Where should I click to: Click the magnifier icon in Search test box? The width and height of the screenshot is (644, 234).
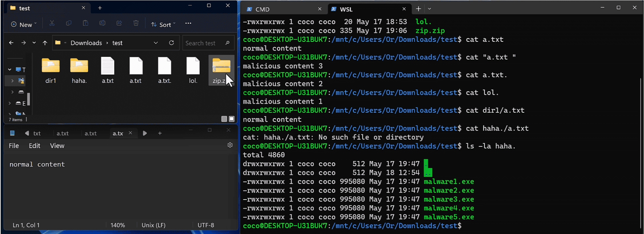tap(227, 43)
